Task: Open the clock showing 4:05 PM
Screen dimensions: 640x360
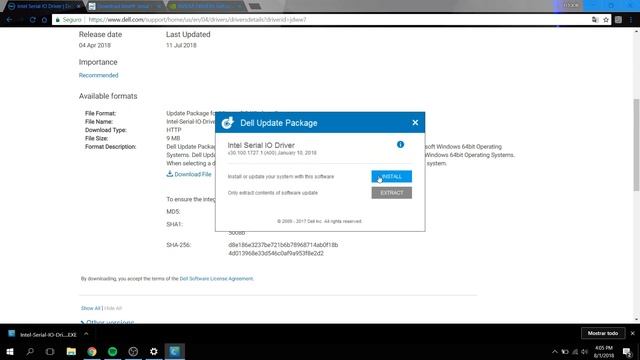Action: [x=604, y=351]
